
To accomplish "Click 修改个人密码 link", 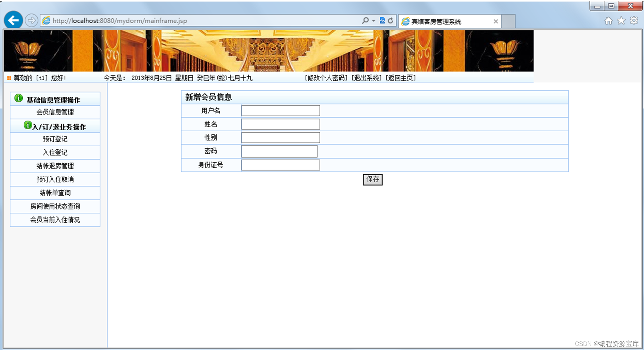I will click(x=326, y=78).
